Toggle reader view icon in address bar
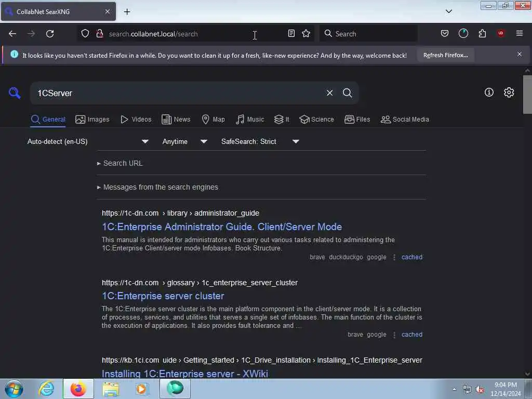Viewport: 532px width, 399px height. tap(291, 33)
